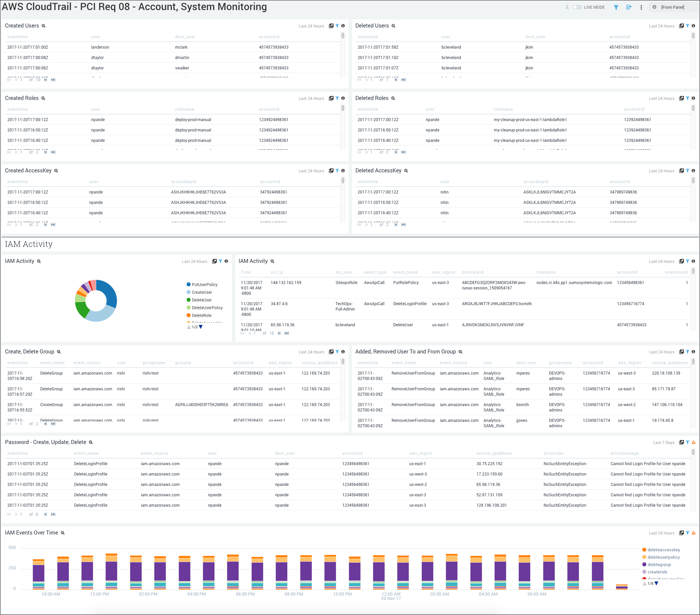Jump to last page of IAM Activity table
Image resolution: width=700 pixels, height=615 pixels.
pos(287,333)
